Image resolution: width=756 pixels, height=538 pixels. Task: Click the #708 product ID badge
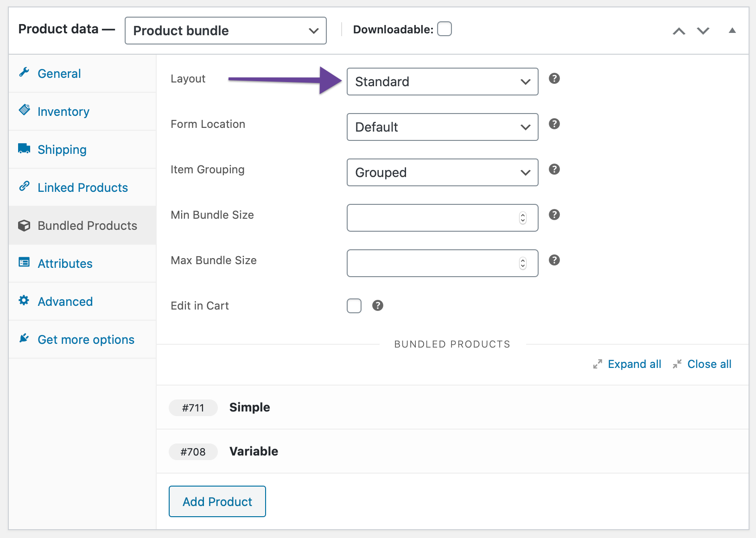click(193, 452)
